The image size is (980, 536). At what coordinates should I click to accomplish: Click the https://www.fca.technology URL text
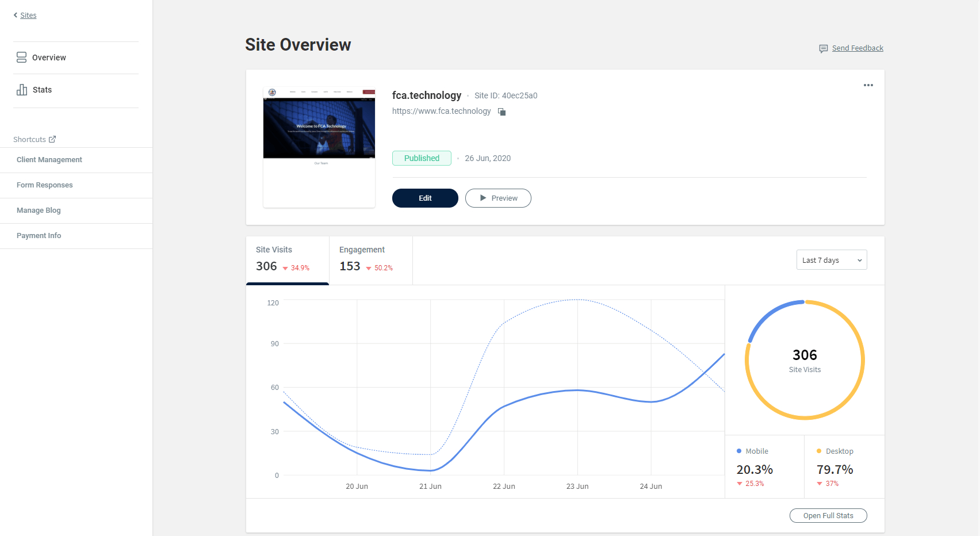point(442,111)
